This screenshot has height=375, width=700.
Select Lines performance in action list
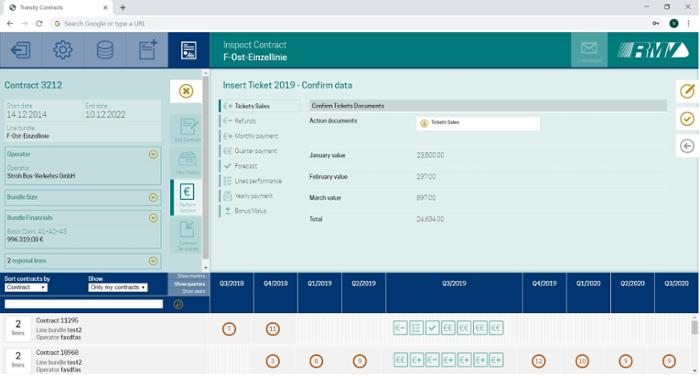pos(258,181)
